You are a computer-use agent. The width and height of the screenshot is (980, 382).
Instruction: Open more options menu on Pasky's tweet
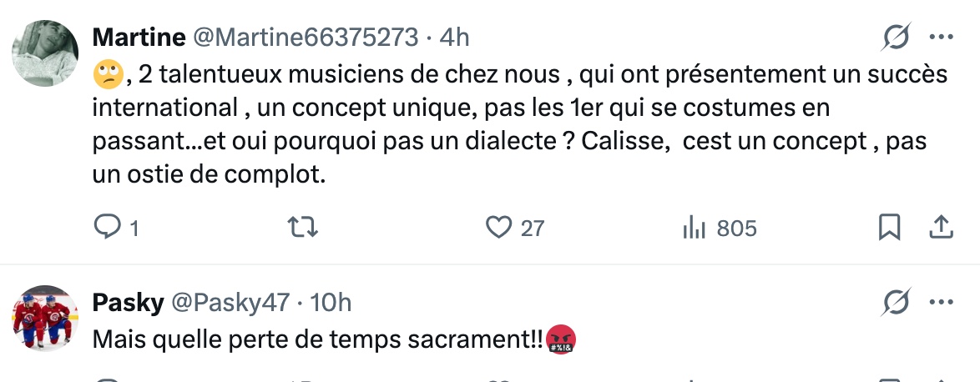942,303
